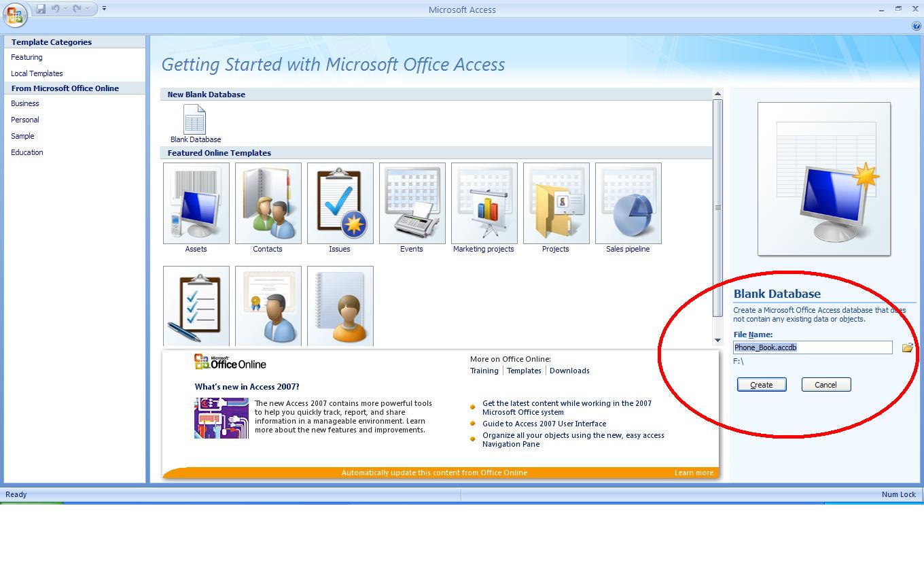Click the Redo icon in Quick Access Toolbar
This screenshot has width=924, height=563.
77,9
